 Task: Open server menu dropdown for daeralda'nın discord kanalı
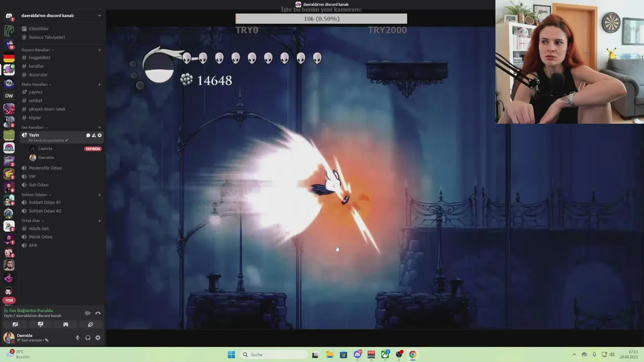coord(99,16)
